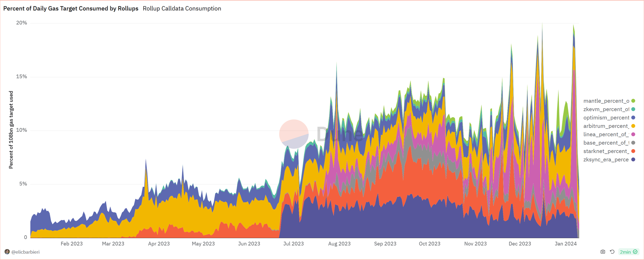Click the '5%' y-axis label
Viewport: 644px width, 260px height.
click(x=23, y=184)
